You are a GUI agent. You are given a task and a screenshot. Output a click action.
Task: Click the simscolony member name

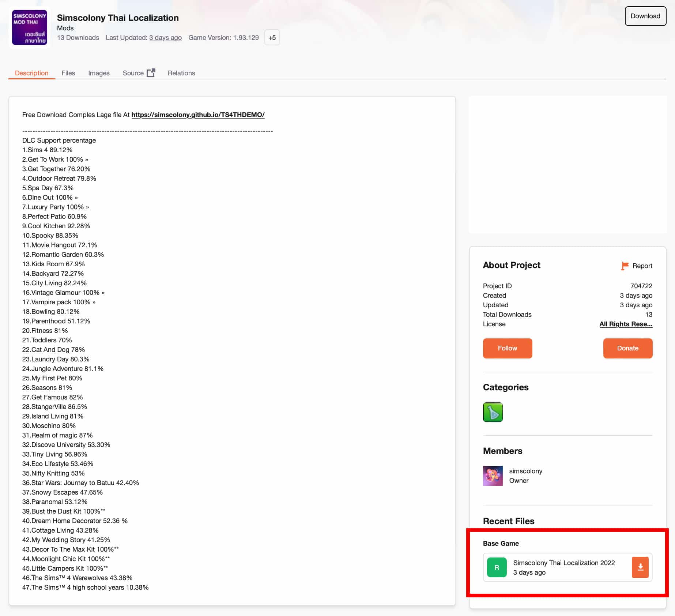point(526,471)
